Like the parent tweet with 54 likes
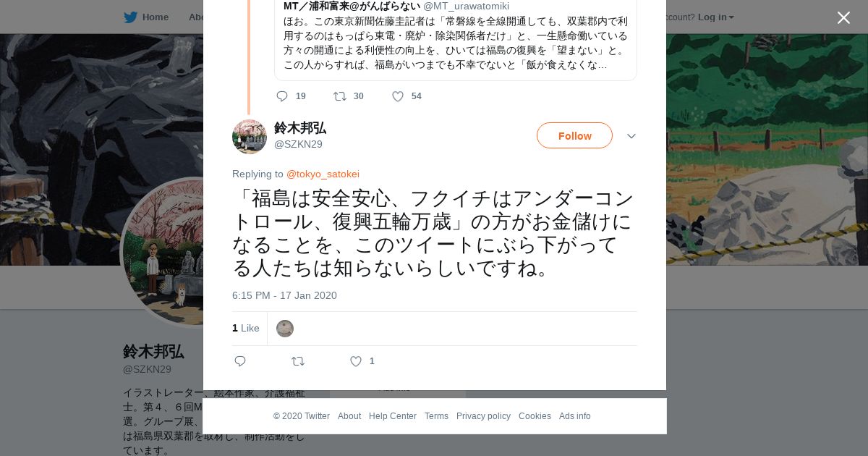The image size is (868, 456). [398, 96]
